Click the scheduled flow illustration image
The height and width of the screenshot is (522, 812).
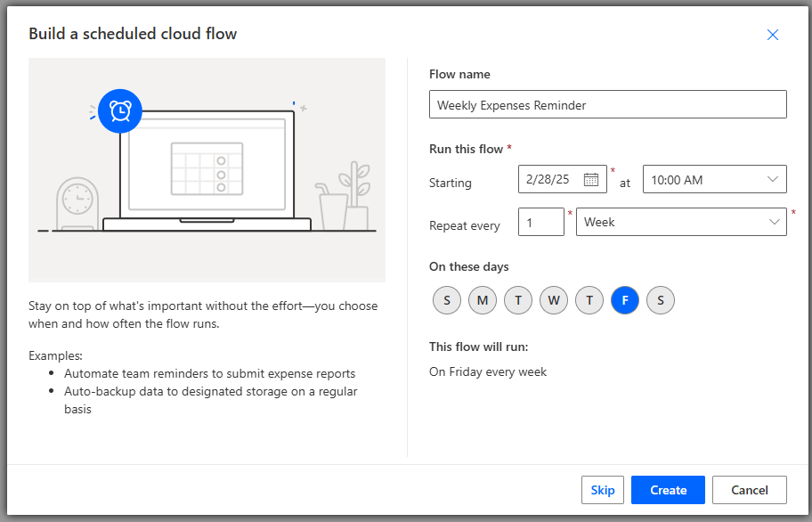207,170
